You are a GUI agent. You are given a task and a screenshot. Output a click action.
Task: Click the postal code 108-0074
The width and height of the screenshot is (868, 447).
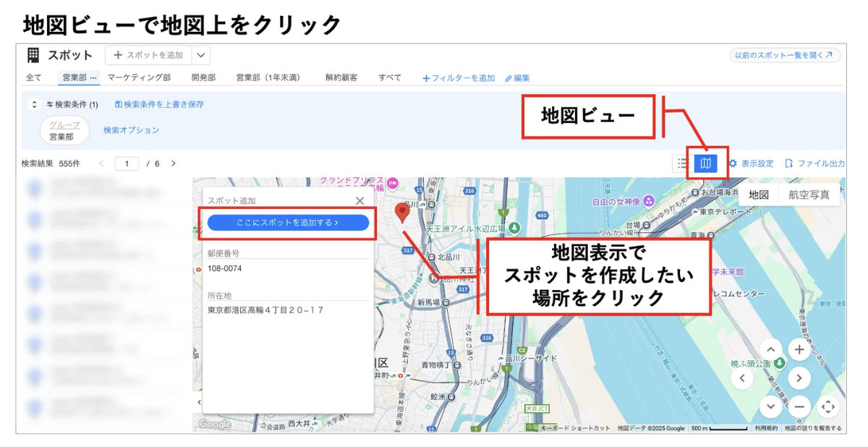pos(225,268)
